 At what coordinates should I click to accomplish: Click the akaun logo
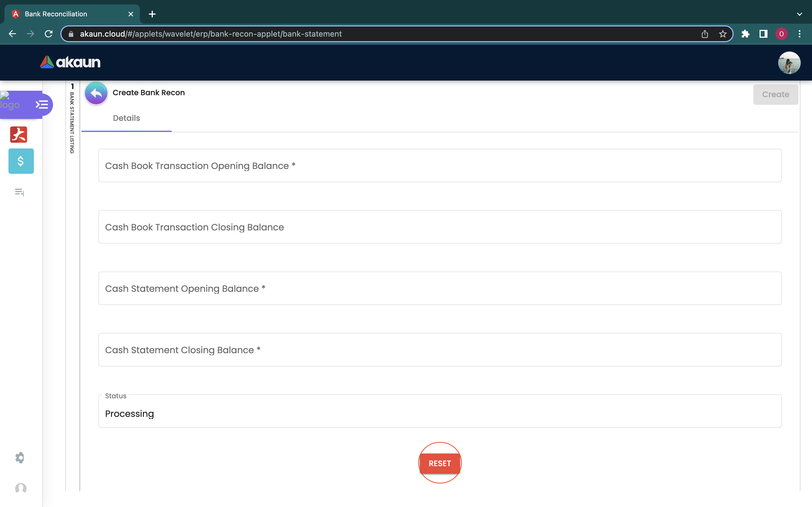click(70, 62)
